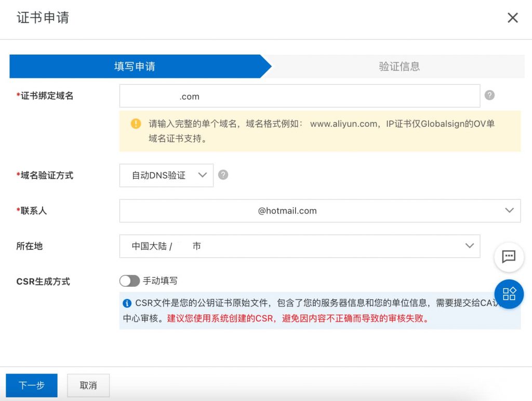Click the certificate domain input field
532x401 pixels.
coord(299,96)
